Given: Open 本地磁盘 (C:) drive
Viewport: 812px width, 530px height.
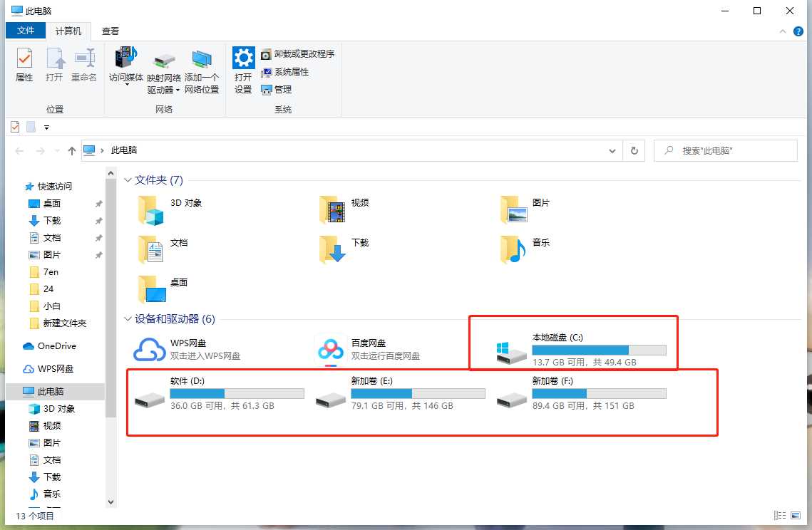Looking at the screenshot, I should coord(511,349).
